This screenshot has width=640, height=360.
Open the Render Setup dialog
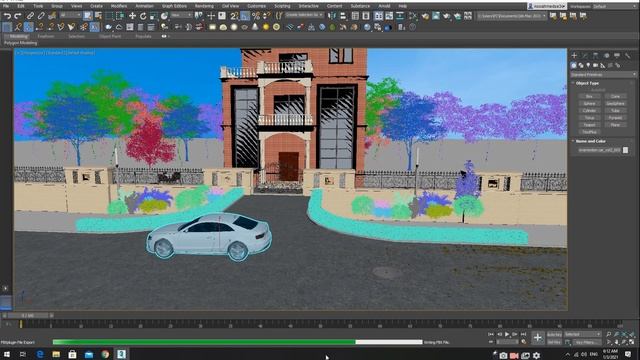pos(426,16)
